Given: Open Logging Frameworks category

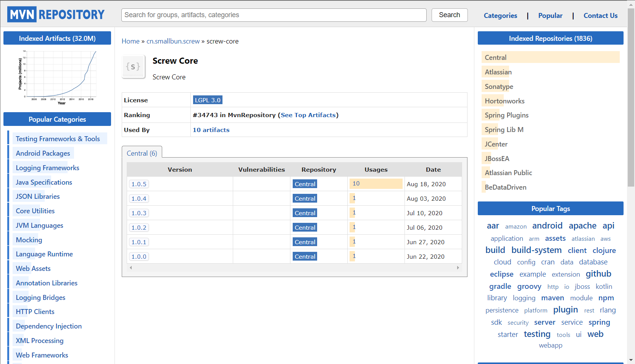Looking at the screenshot, I should point(48,168).
